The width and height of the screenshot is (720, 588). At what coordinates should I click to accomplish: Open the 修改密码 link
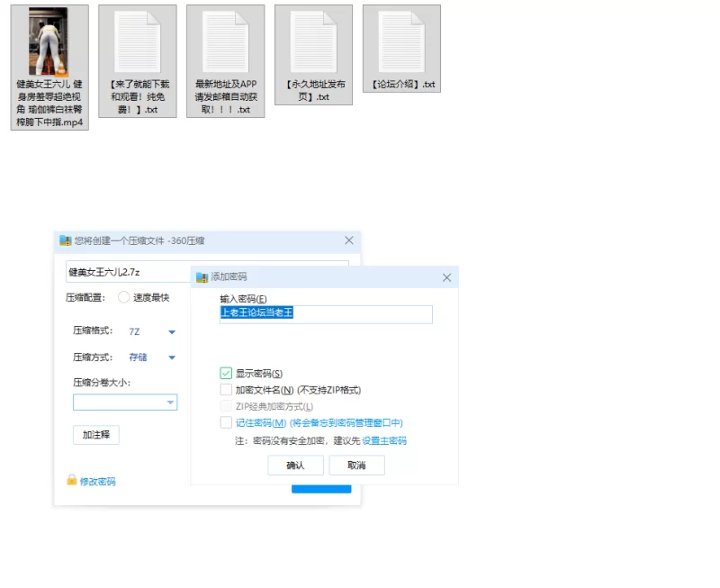point(98,482)
